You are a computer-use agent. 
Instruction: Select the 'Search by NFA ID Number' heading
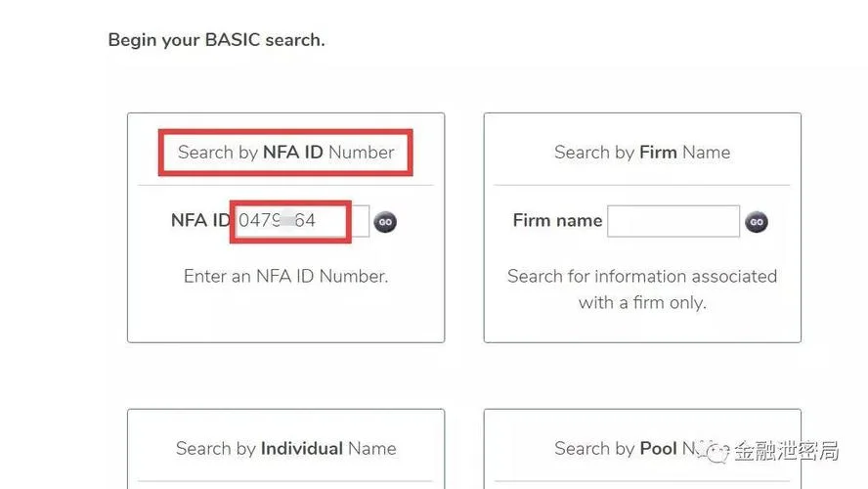pyautogui.click(x=285, y=153)
